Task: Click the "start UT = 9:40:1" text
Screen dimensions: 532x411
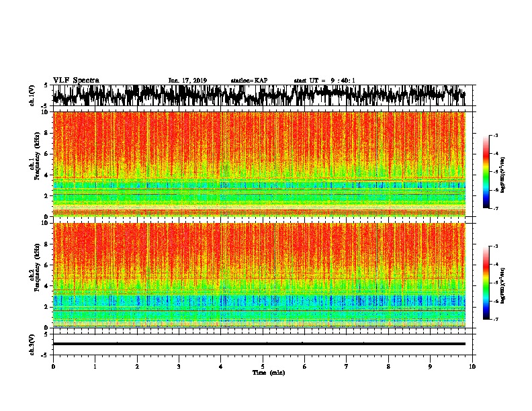Action: pyautogui.click(x=324, y=81)
